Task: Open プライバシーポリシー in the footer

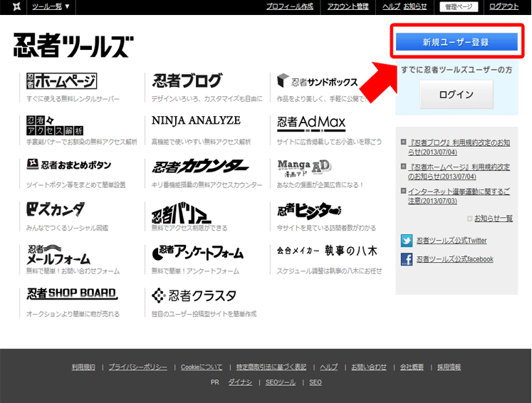Action: point(137,367)
